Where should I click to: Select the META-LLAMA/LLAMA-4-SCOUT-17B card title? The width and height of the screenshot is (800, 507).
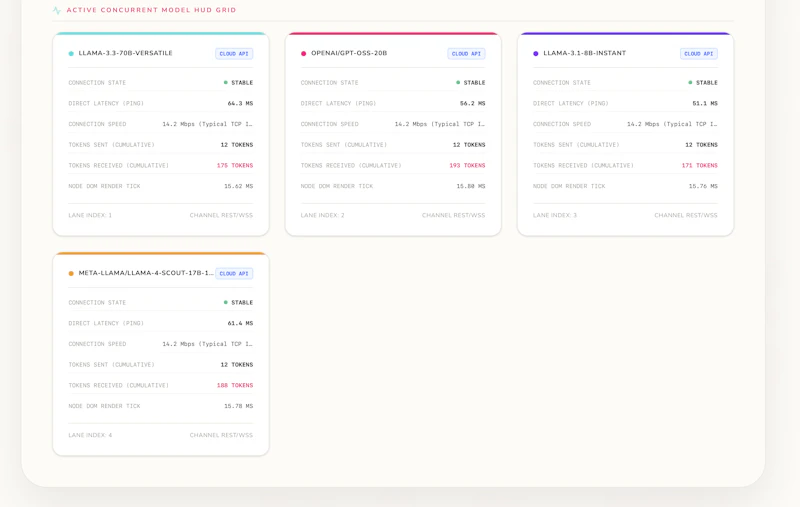click(x=146, y=273)
